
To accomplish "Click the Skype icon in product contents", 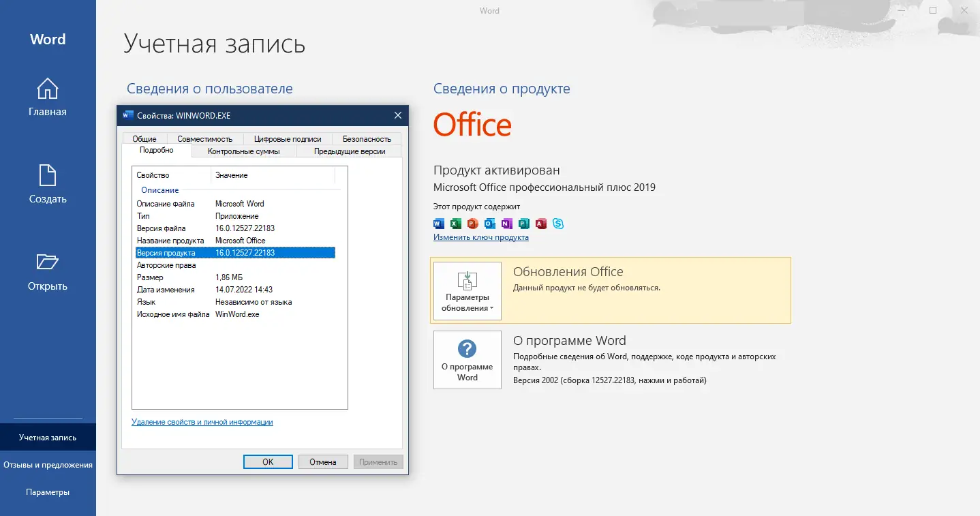I will pyautogui.click(x=558, y=223).
